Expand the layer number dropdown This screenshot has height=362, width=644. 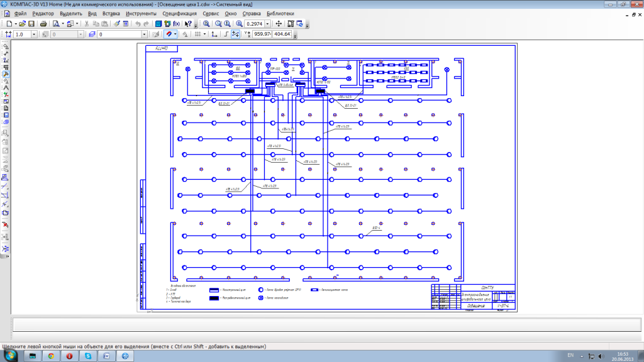click(144, 34)
